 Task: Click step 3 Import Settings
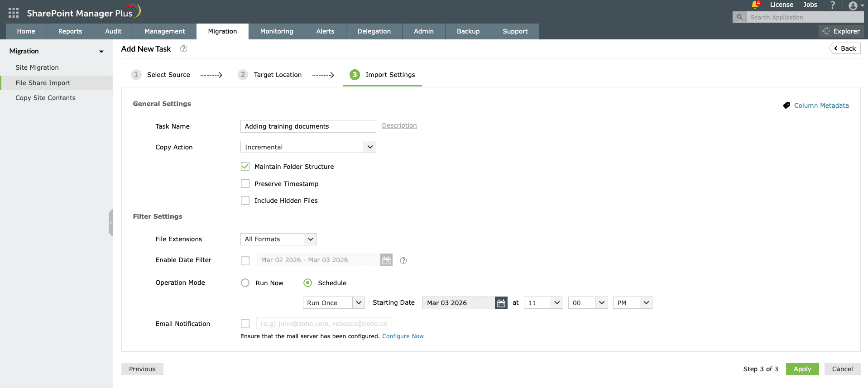pos(382,75)
